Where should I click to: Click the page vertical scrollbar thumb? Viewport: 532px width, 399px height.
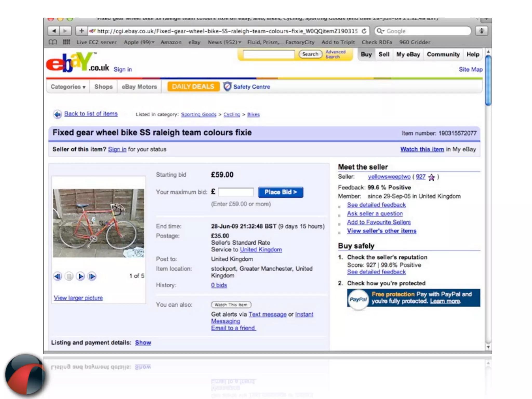488,81
